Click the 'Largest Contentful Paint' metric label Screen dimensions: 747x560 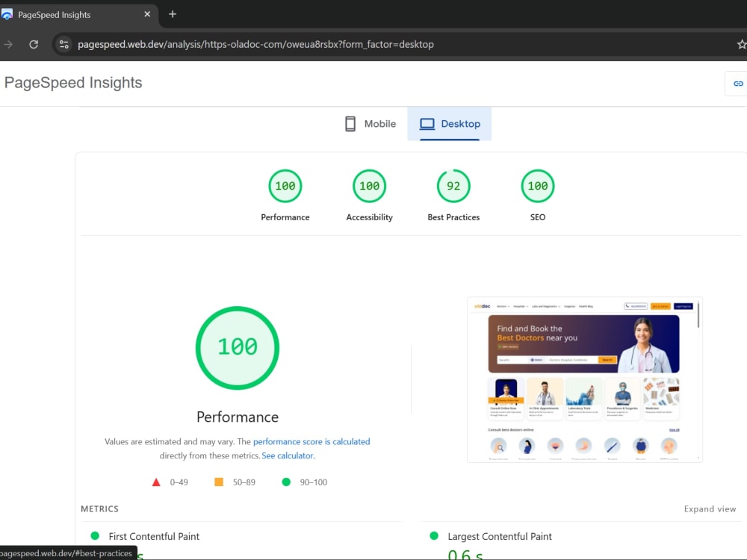pyautogui.click(x=500, y=536)
